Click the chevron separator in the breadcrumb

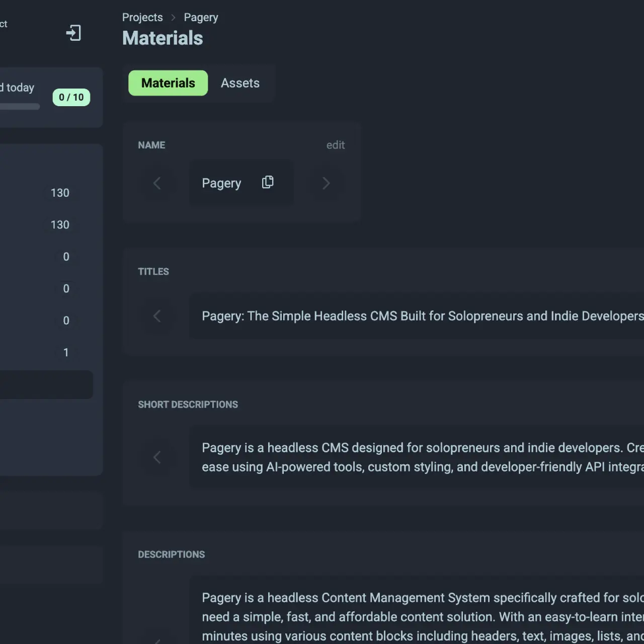coord(173,18)
